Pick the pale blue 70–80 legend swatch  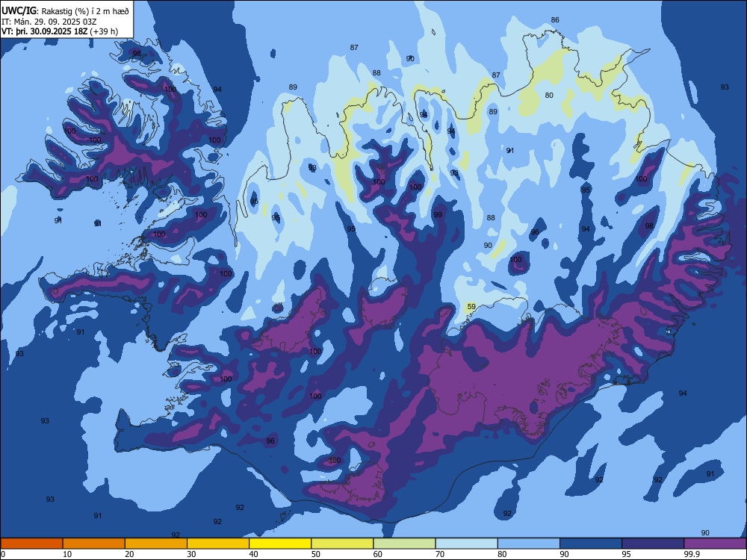tap(466, 544)
